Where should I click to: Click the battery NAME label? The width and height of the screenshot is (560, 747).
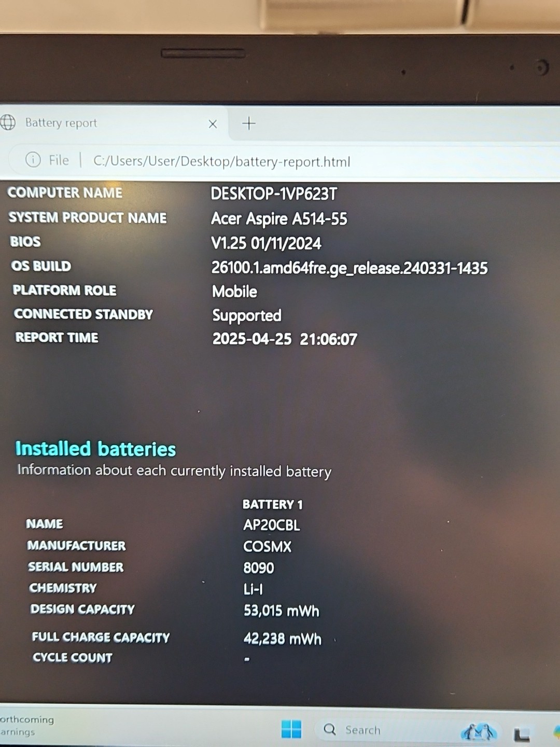click(x=45, y=524)
